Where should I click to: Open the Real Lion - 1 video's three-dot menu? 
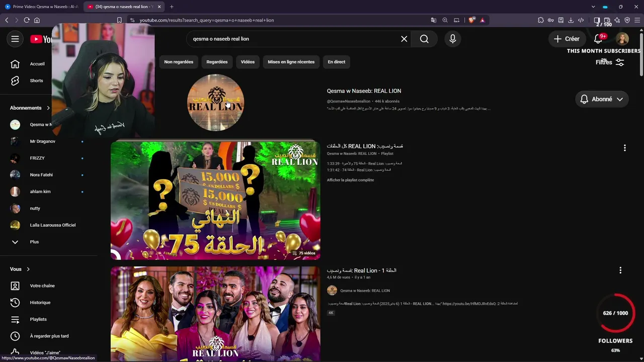click(620, 270)
